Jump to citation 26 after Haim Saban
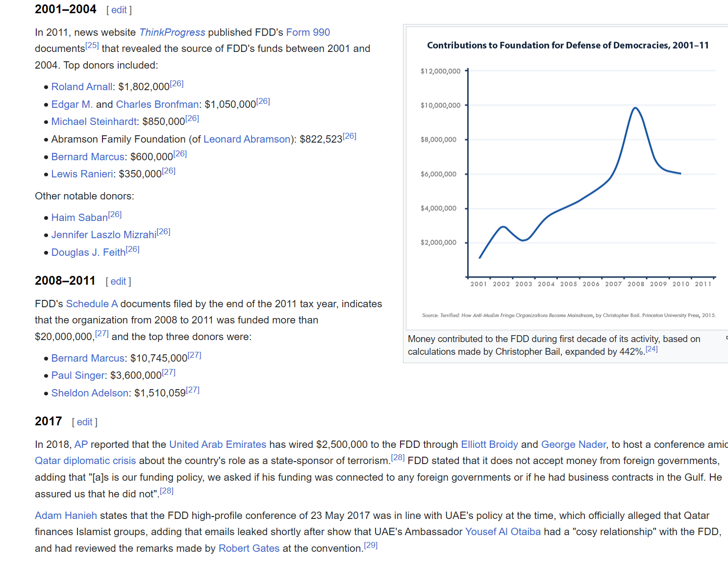The height and width of the screenshot is (565, 728). coord(115,215)
